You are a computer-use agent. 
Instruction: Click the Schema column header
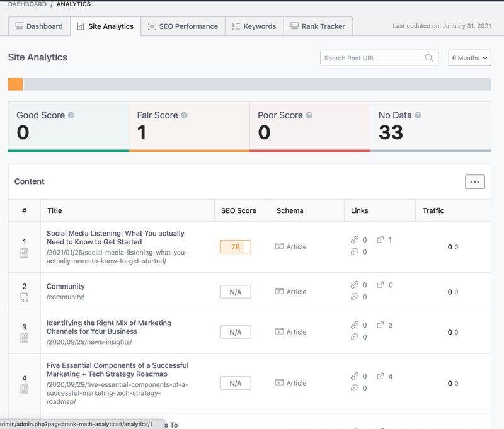[290, 210]
